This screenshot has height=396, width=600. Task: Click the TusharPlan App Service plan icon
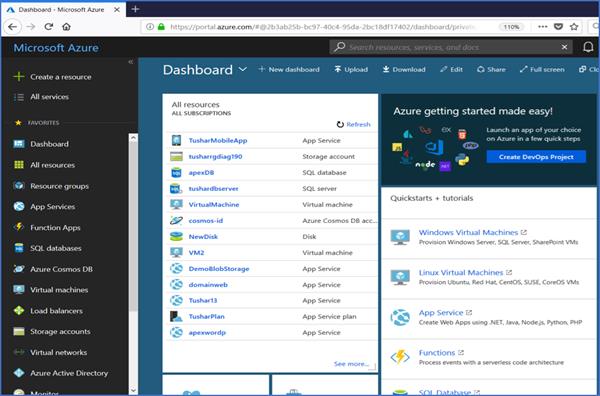pyautogui.click(x=176, y=316)
